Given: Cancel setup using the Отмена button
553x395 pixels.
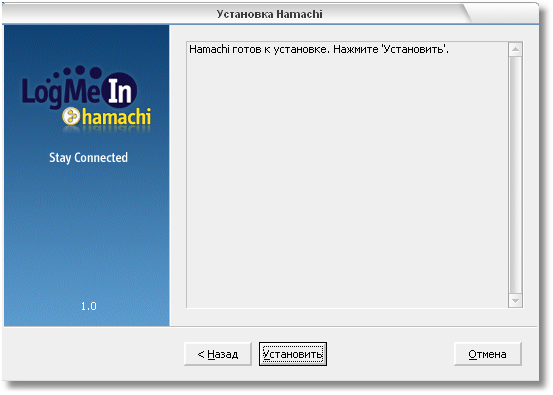Looking at the screenshot, I should tap(487, 354).
